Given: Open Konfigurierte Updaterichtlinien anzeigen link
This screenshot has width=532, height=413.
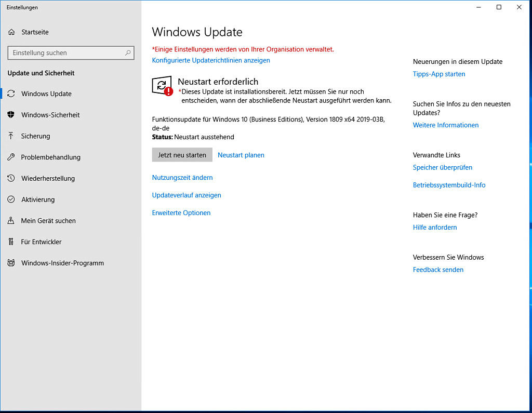Looking at the screenshot, I should click(211, 60).
